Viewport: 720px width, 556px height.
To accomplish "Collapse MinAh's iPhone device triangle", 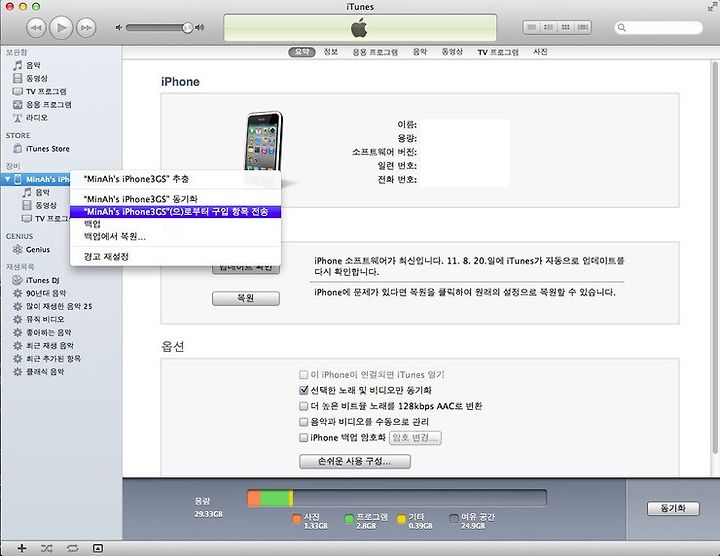I will tap(7, 179).
